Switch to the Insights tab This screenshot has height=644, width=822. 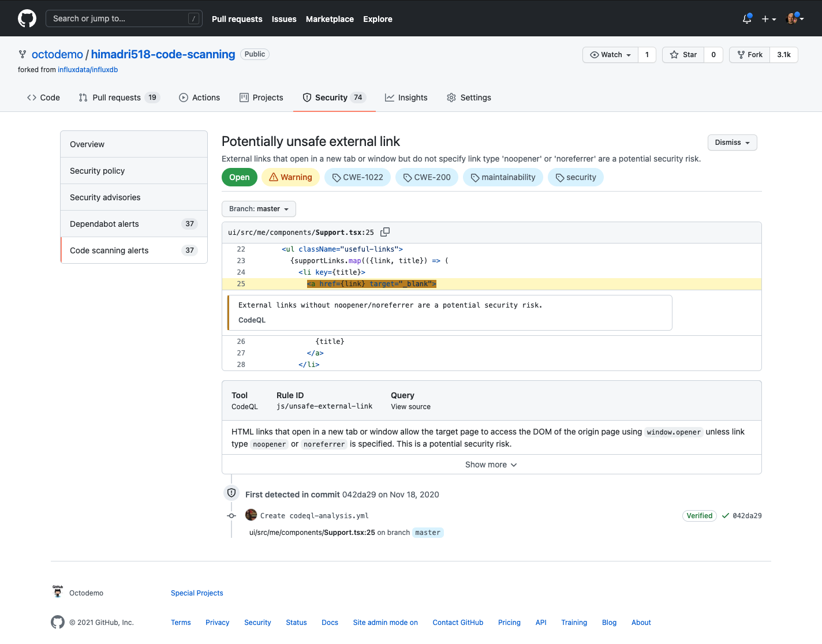[x=406, y=98]
